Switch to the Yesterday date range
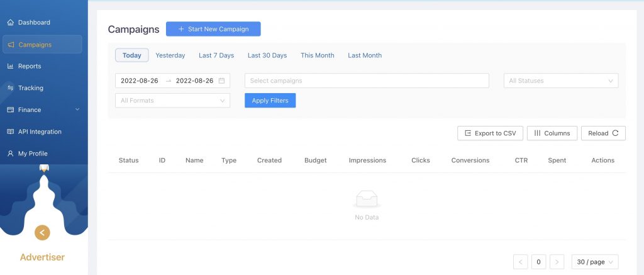 (x=170, y=55)
